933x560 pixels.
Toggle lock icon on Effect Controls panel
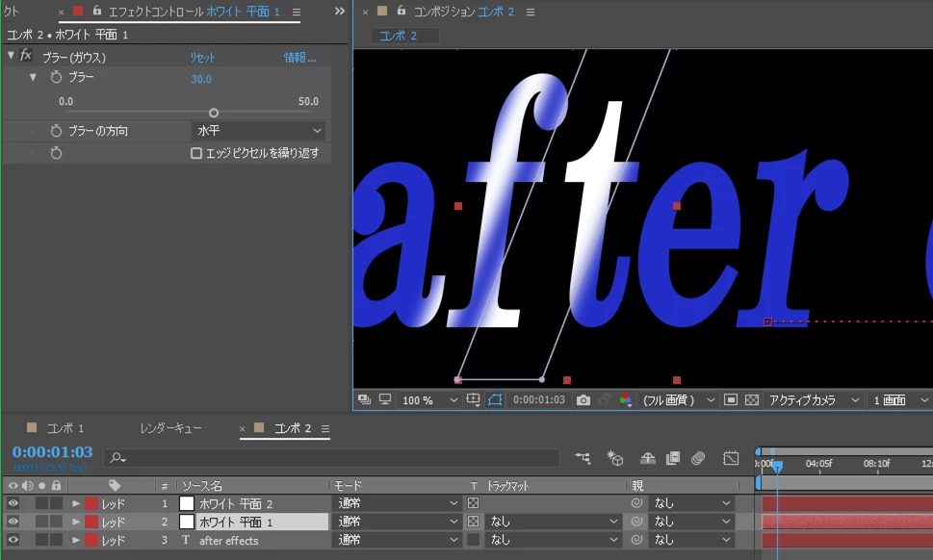(96, 11)
